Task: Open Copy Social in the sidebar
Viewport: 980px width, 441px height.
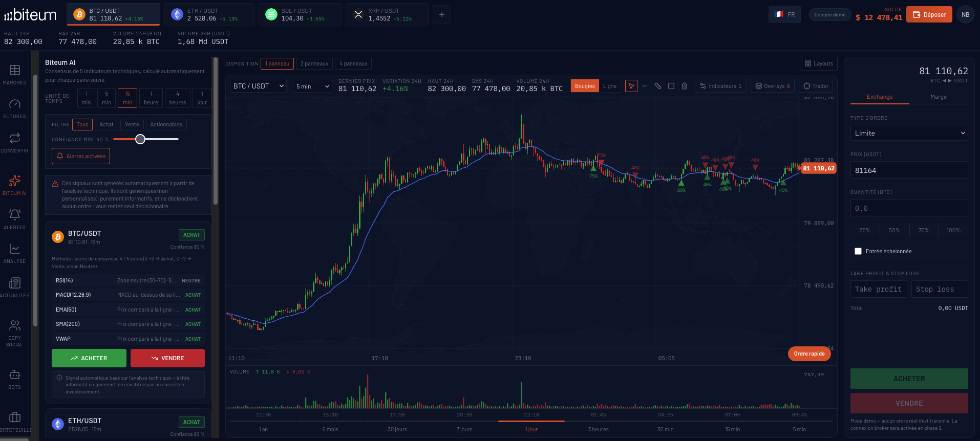Action: pyautogui.click(x=15, y=333)
